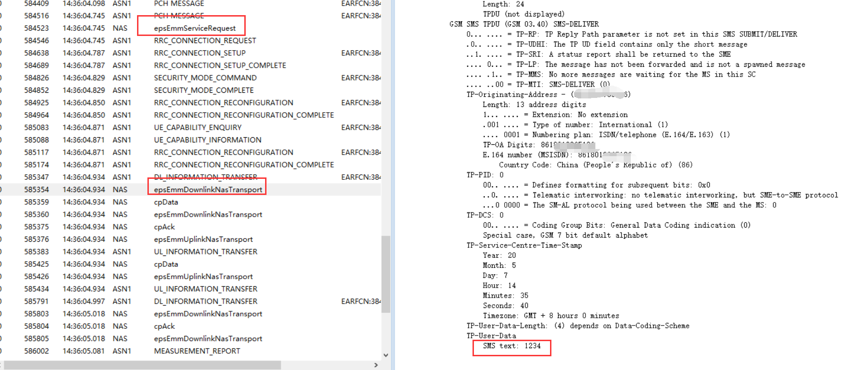This screenshot has height=370, width=868.
Task: Click the TP-User-Data-Length line
Action: click(x=578, y=326)
